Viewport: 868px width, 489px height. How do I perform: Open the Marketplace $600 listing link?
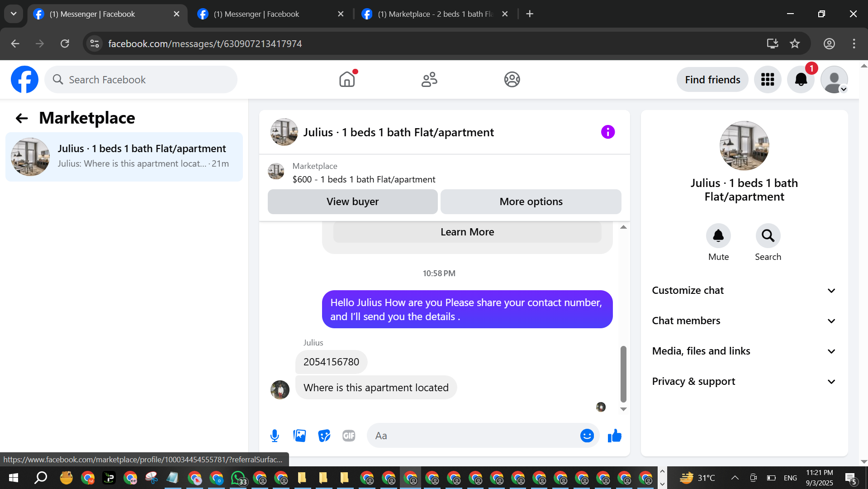click(364, 180)
